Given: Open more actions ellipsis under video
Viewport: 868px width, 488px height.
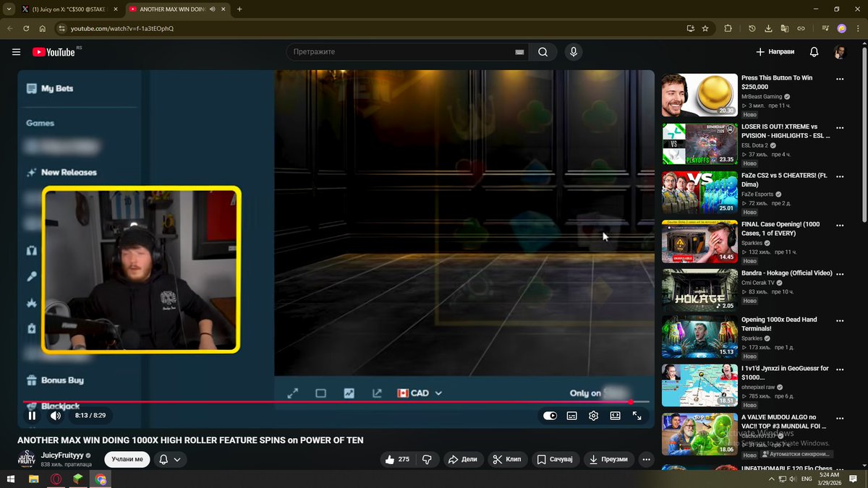Looking at the screenshot, I should (x=647, y=459).
